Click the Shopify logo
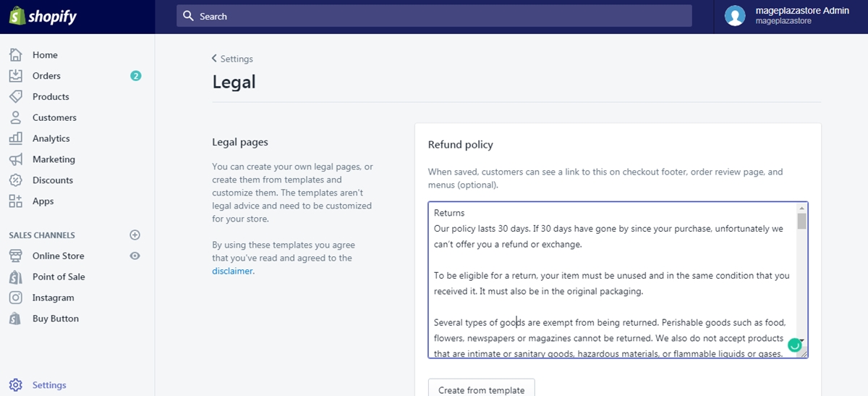868x396 pixels. pos(43,17)
